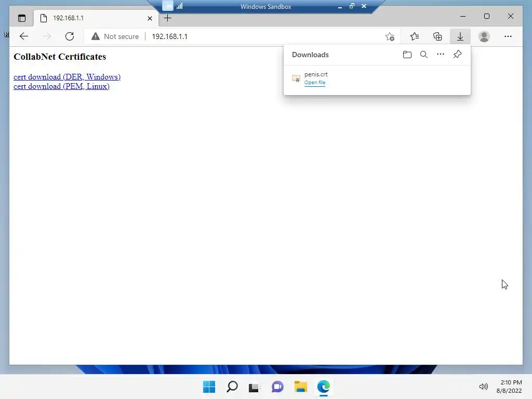The height and width of the screenshot is (399, 532).
Task: Click Microsoft Edge taskbar icon
Action: pos(323,387)
